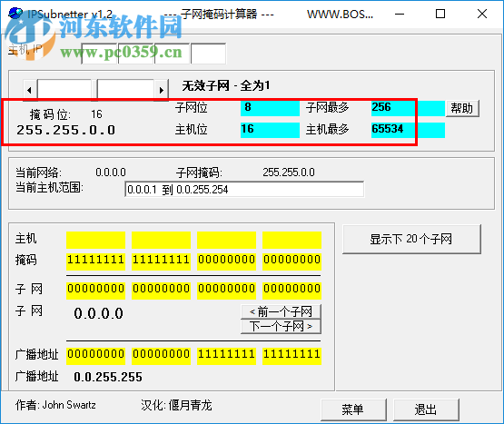Viewport: 504px width, 424px height.
Task: Click the current host range field
Action: (244, 189)
